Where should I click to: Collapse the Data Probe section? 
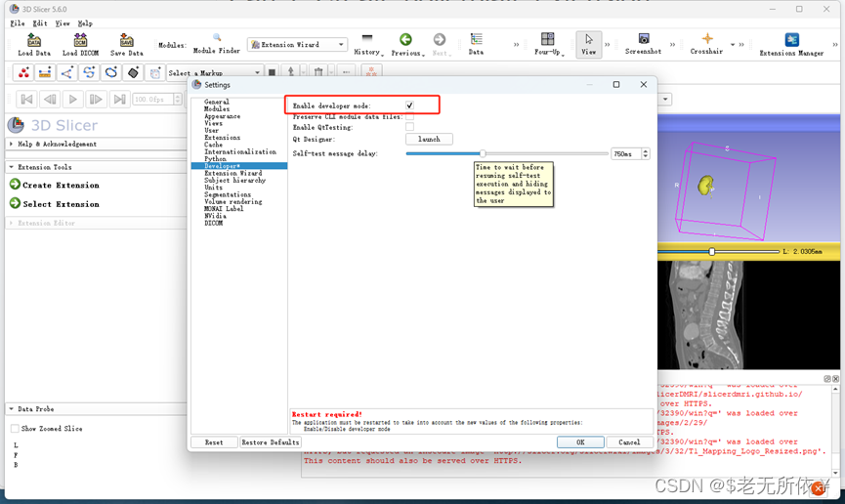coord(96,408)
